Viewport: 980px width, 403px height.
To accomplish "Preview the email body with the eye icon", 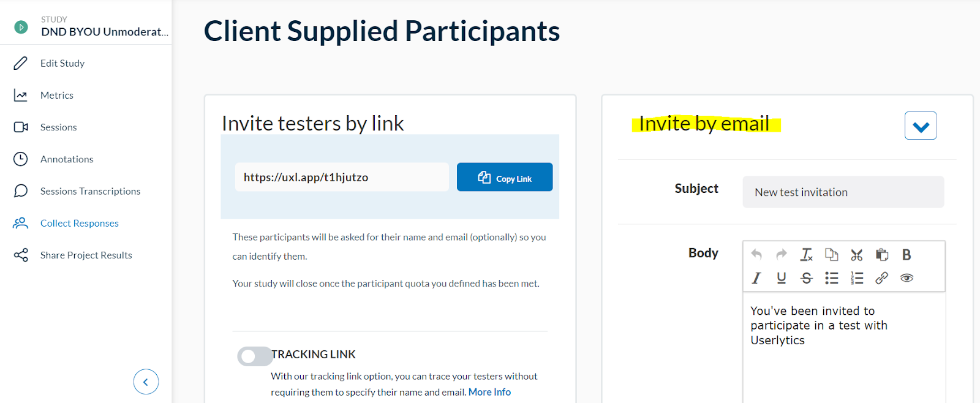I will 907,277.
